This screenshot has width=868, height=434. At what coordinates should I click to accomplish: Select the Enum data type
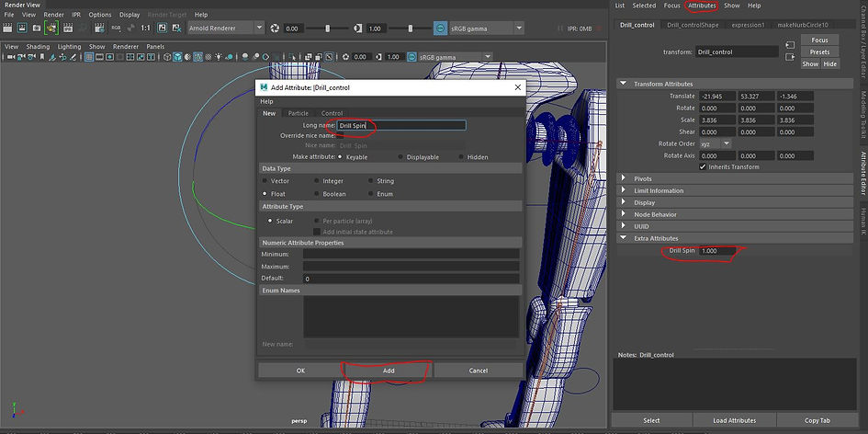coord(371,194)
